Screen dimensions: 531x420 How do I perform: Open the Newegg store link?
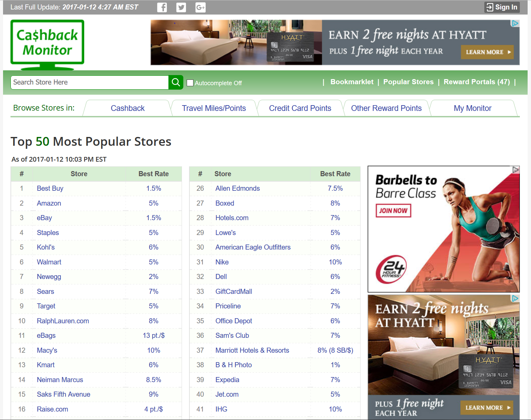[49, 277]
